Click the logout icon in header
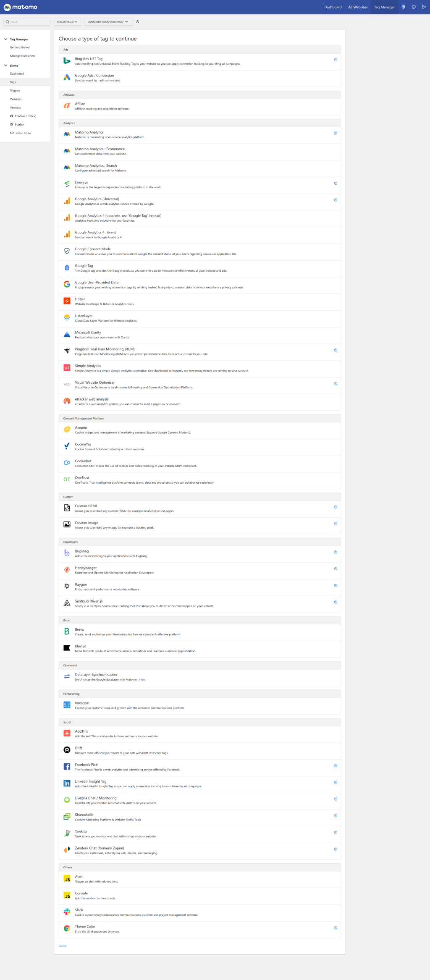 [424, 7]
